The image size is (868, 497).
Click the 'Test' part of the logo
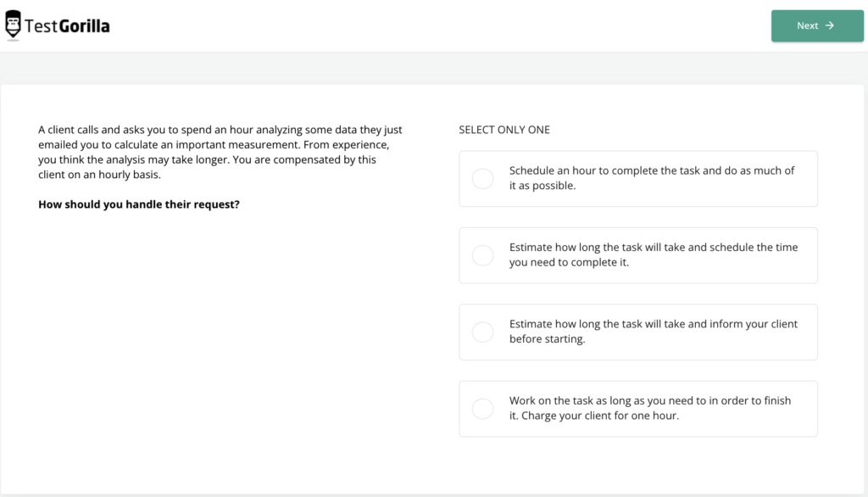(41, 26)
